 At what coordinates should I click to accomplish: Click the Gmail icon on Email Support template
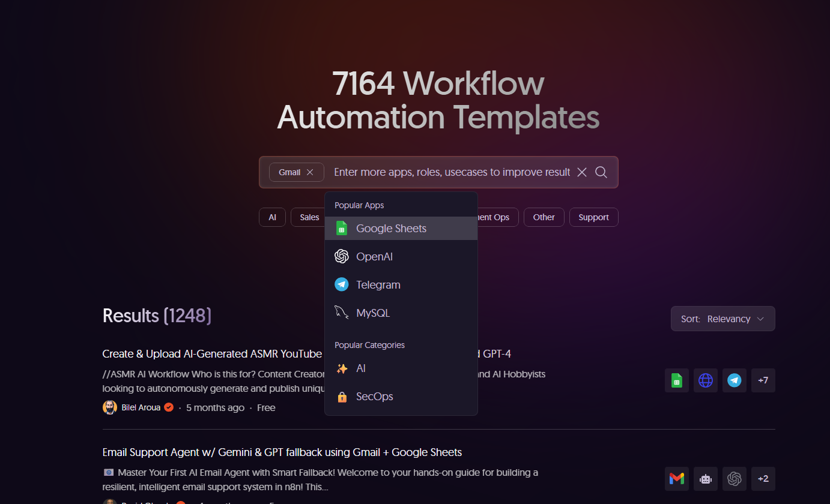[x=676, y=479]
